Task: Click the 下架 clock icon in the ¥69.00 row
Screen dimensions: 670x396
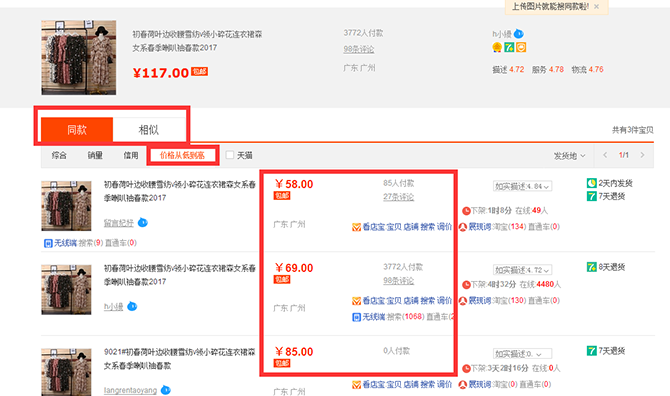Action: pyautogui.click(x=466, y=285)
